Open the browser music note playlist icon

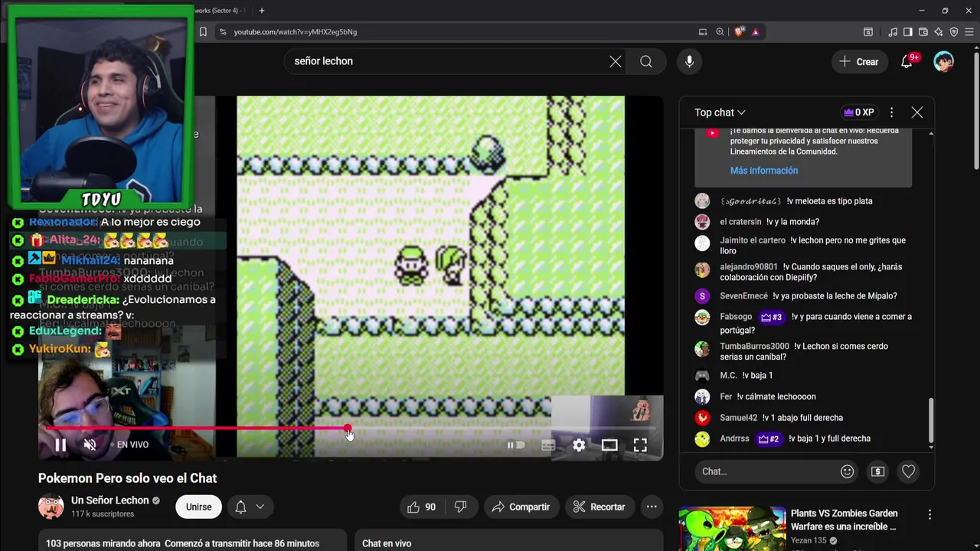(893, 31)
